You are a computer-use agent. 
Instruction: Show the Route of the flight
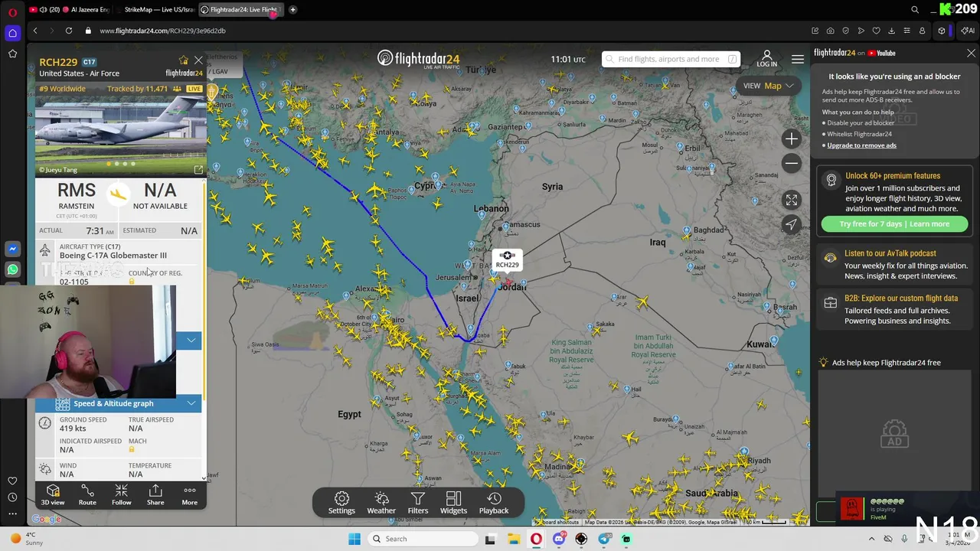(x=87, y=494)
